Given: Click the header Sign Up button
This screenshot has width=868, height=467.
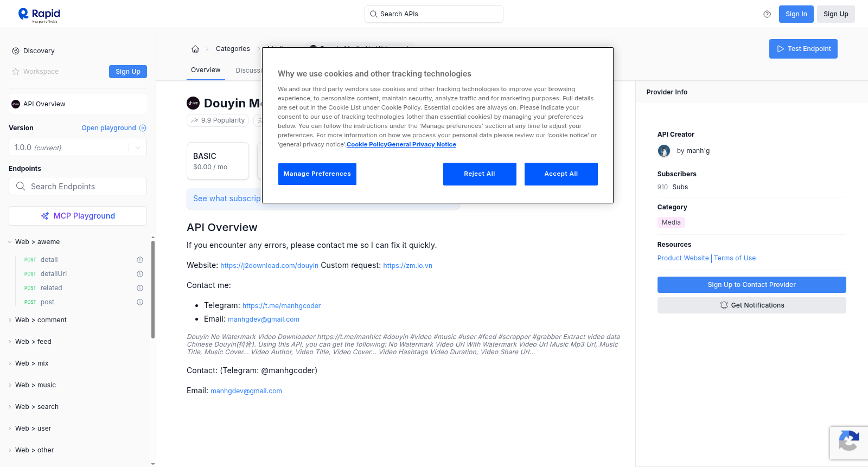Looking at the screenshot, I should [835, 14].
